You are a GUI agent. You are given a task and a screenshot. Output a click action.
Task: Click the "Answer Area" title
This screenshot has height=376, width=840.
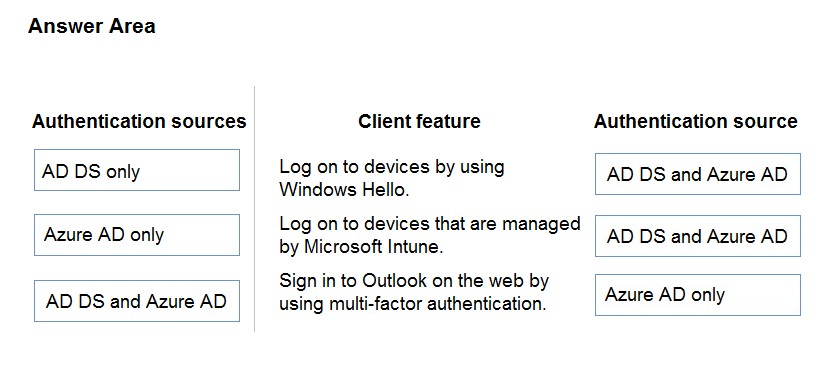tap(92, 26)
